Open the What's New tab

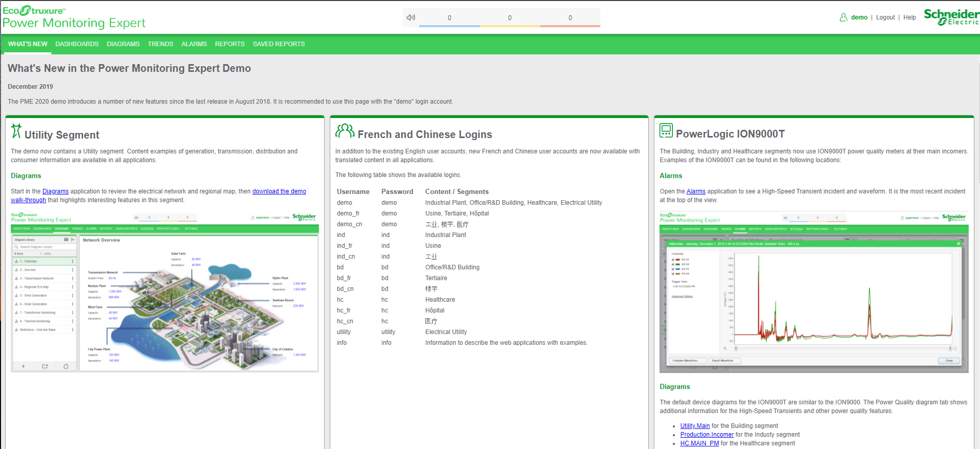28,44
